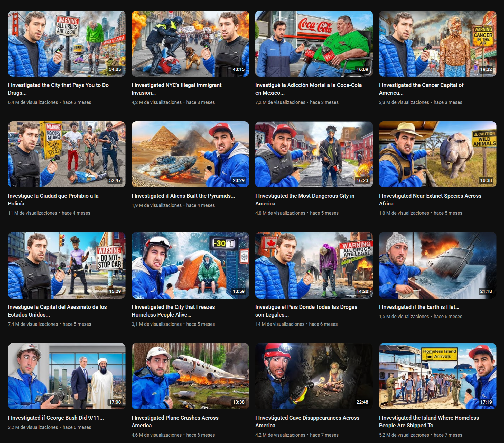
Task: Open the Homeless Island Arrivals thumbnail
Action: click(x=437, y=376)
